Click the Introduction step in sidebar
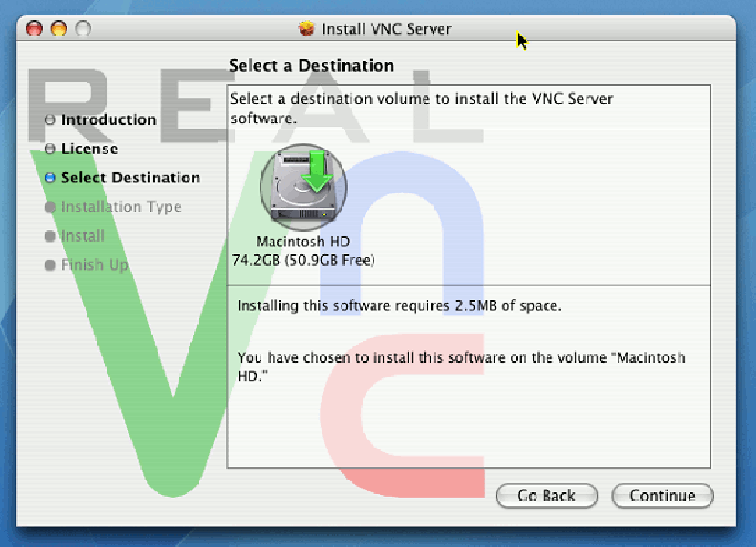756x547 pixels. [x=108, y=119]
